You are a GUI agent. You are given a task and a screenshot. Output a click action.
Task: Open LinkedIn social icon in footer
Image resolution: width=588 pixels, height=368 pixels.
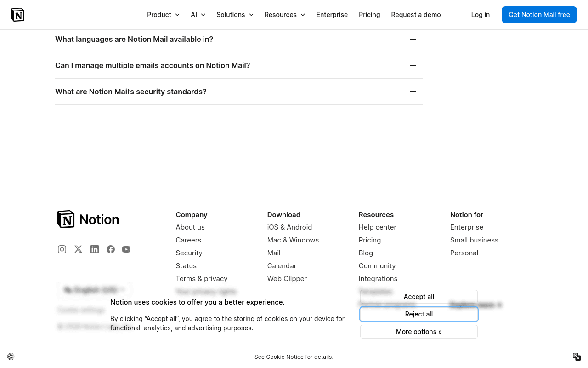click(x=95, y=249)
